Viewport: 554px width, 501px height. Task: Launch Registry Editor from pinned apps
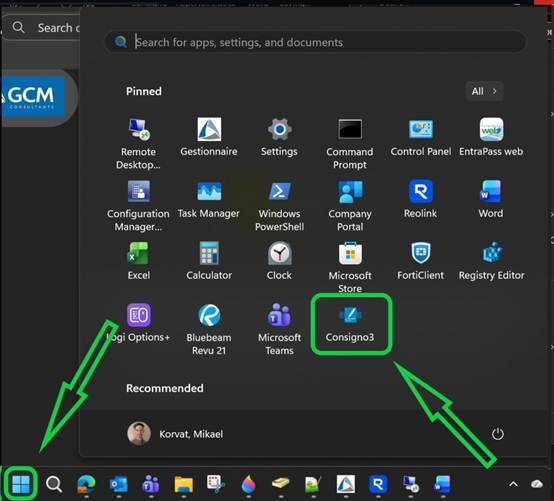tap(491, 261)
